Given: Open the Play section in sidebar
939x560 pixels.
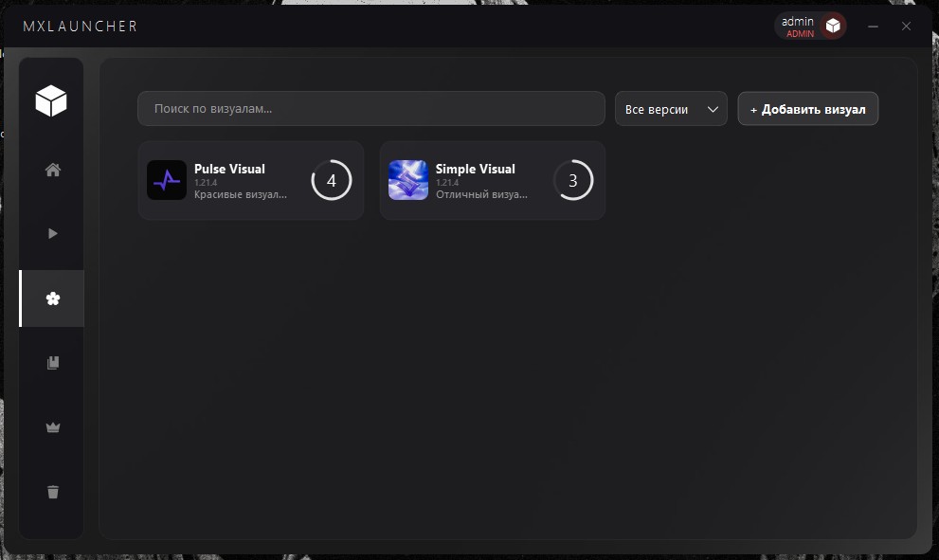Looking at the screenshot, I should pyautogui.click(x=53, y=234).
